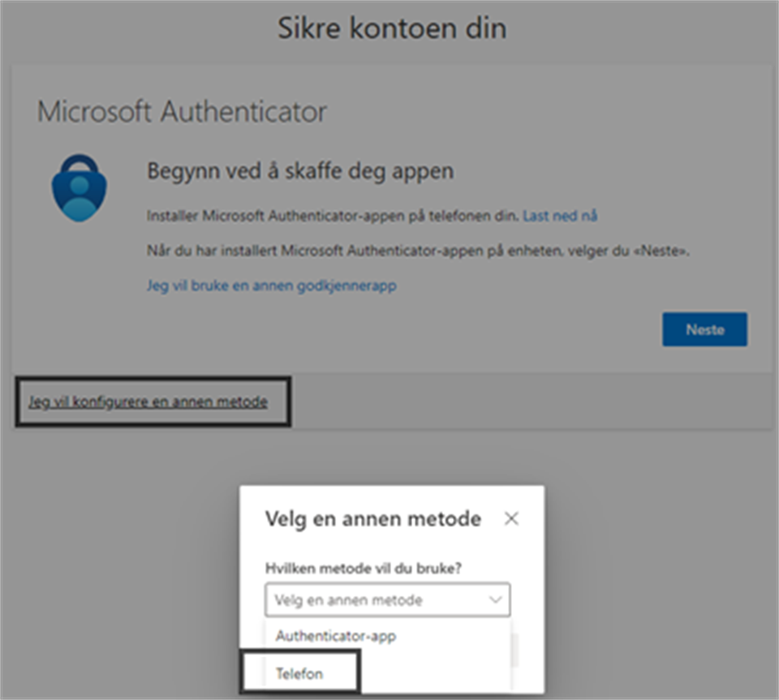The height and width of the screenshot is (700, 779).
Task: Click the partly hidden gray button behind the dropdown list
Action: 514,649
